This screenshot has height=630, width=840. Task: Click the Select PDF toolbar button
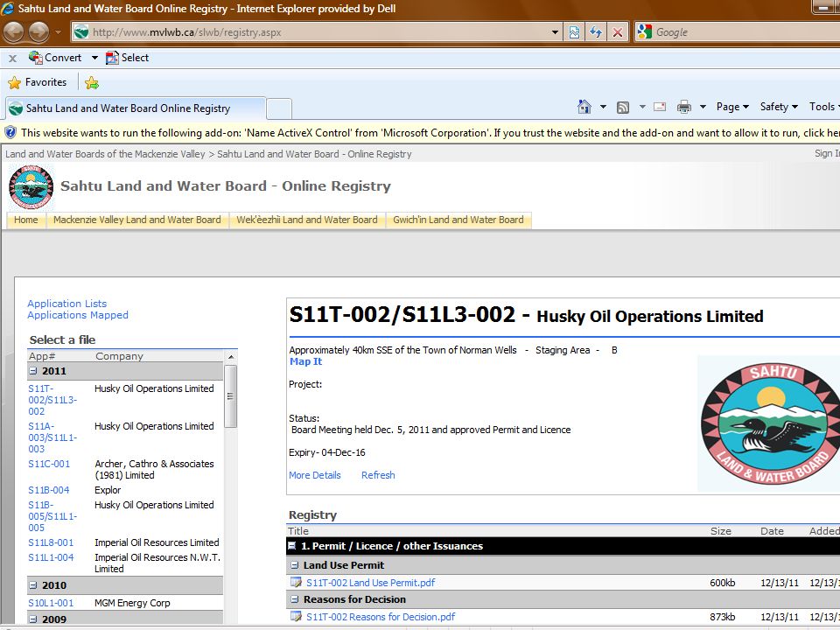[127, 58]
